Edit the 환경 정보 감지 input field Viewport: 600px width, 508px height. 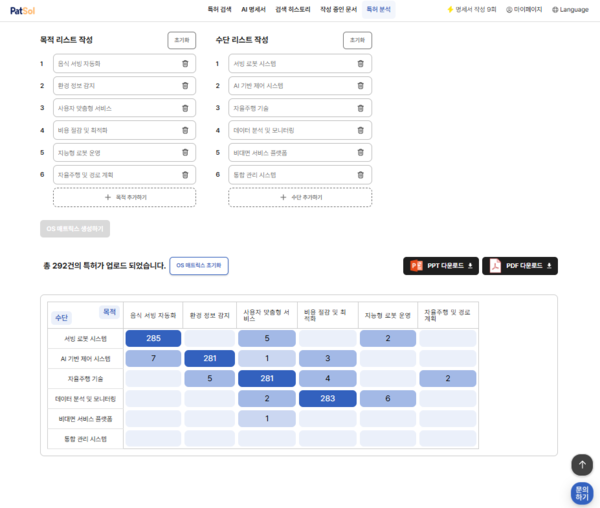point(113,85)
